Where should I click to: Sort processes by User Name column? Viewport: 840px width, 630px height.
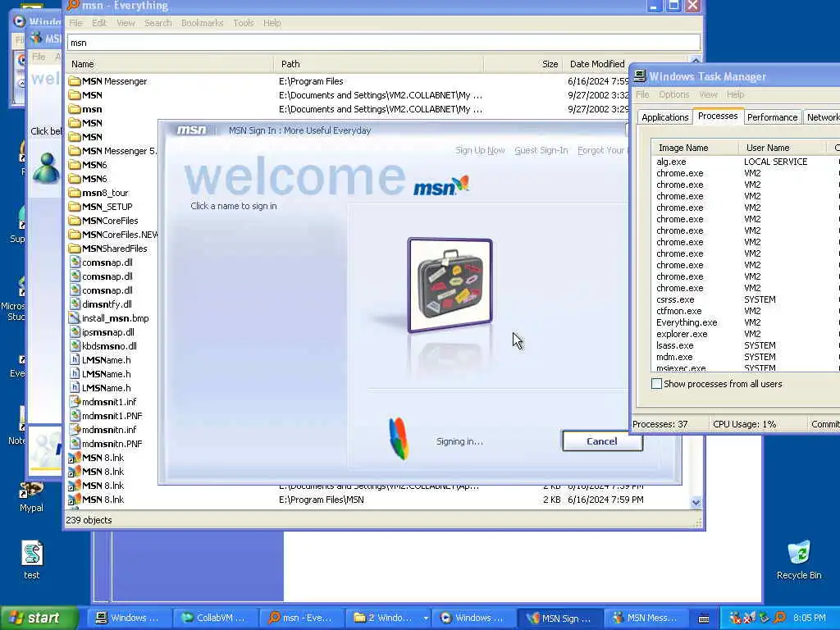(x=783, y=148)
